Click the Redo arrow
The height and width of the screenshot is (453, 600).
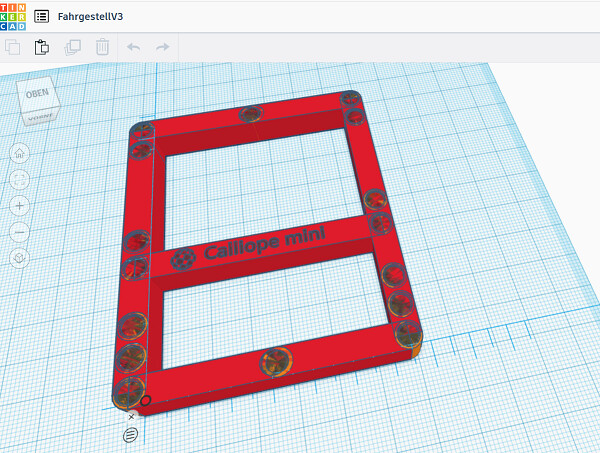163,47
